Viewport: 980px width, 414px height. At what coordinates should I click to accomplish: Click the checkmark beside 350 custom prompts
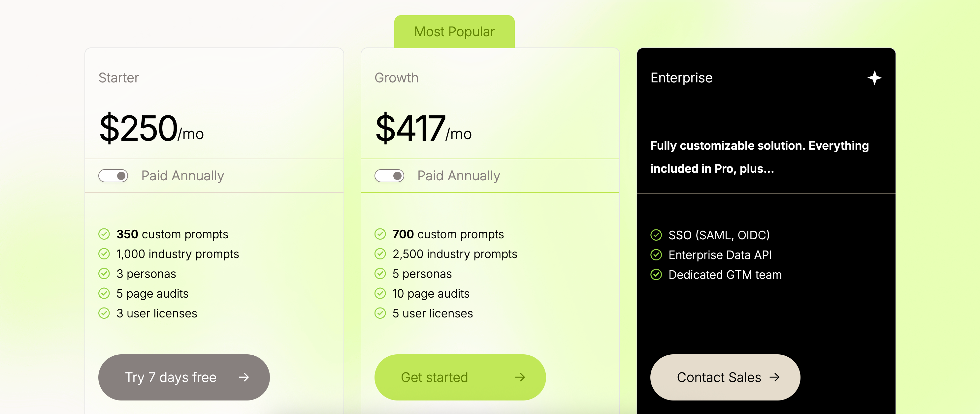click(105, 234)
